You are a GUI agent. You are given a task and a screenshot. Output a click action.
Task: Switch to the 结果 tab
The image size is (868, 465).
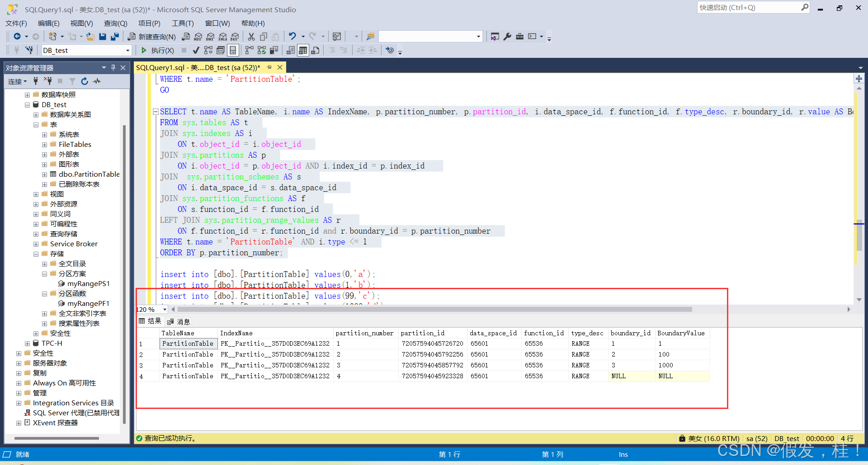click(x=151, y=321)
